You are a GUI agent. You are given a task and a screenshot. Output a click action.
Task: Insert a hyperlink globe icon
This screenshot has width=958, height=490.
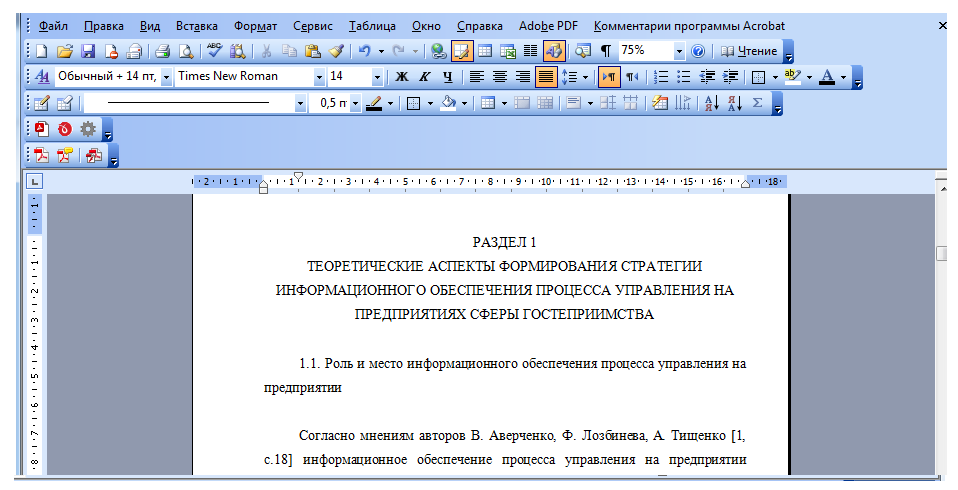click(x=438, y=51)
